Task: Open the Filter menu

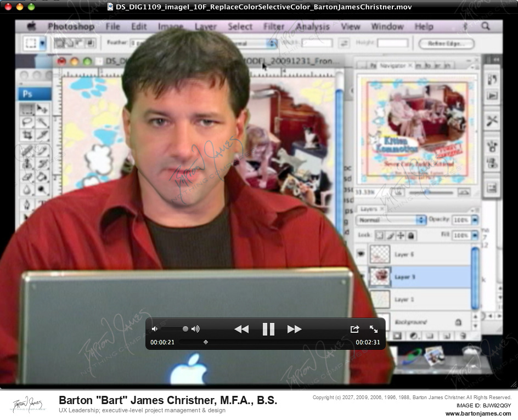Action: tap(273, 26)
